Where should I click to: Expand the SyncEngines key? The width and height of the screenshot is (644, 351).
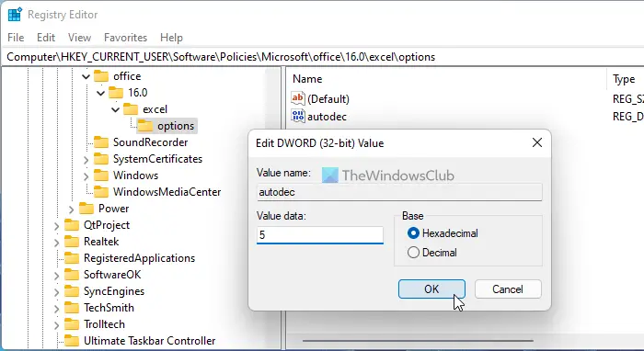point(56,292)
